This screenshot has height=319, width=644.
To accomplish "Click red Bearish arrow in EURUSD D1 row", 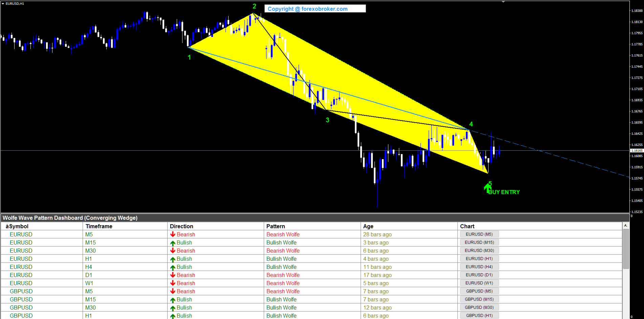I will [x=173, y=275].
